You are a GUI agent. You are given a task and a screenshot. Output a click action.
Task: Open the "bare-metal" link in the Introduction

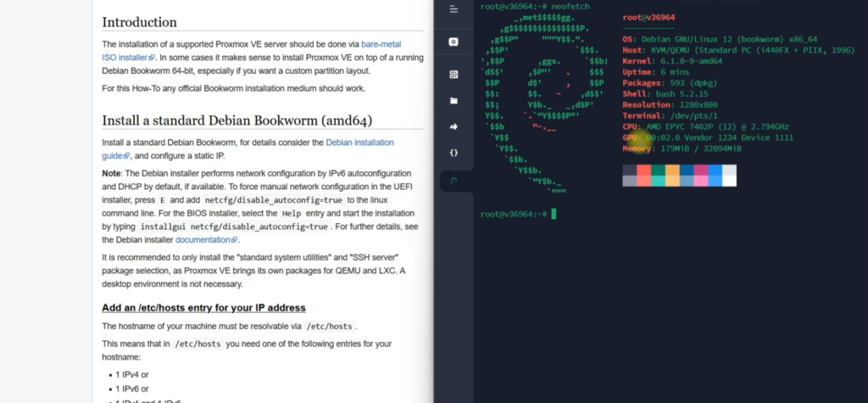click(381, 43)
